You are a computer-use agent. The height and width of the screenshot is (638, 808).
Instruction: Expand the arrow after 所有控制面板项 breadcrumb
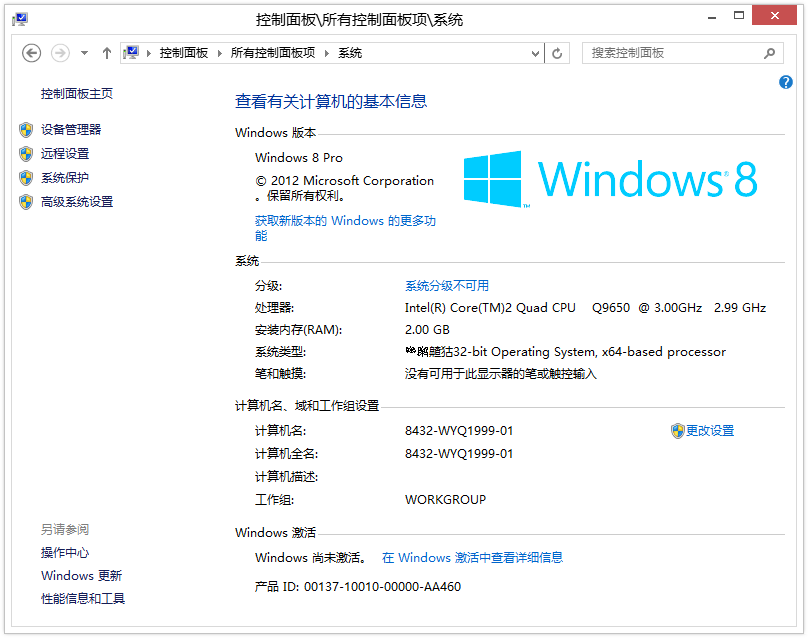327,53
